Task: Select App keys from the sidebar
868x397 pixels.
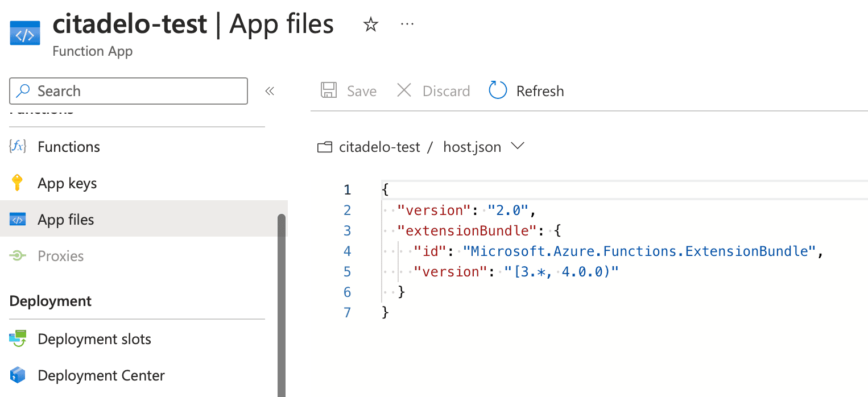Action: point(67,183)
